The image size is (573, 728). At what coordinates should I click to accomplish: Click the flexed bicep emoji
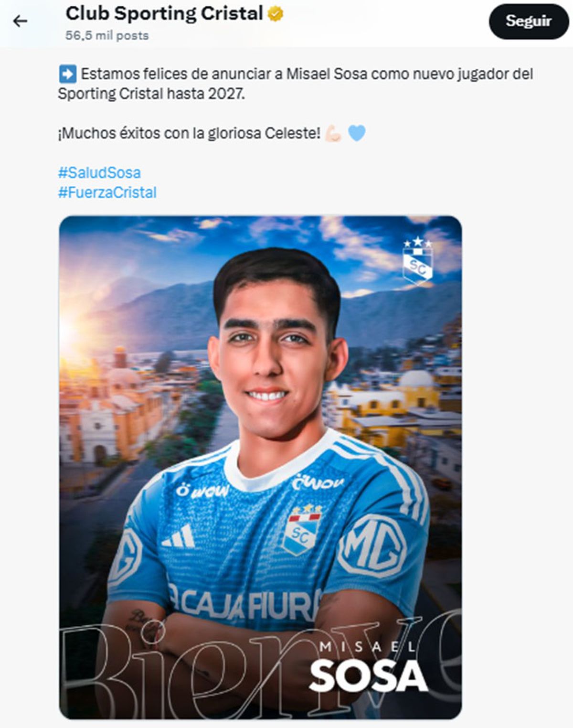coord(333,133)
